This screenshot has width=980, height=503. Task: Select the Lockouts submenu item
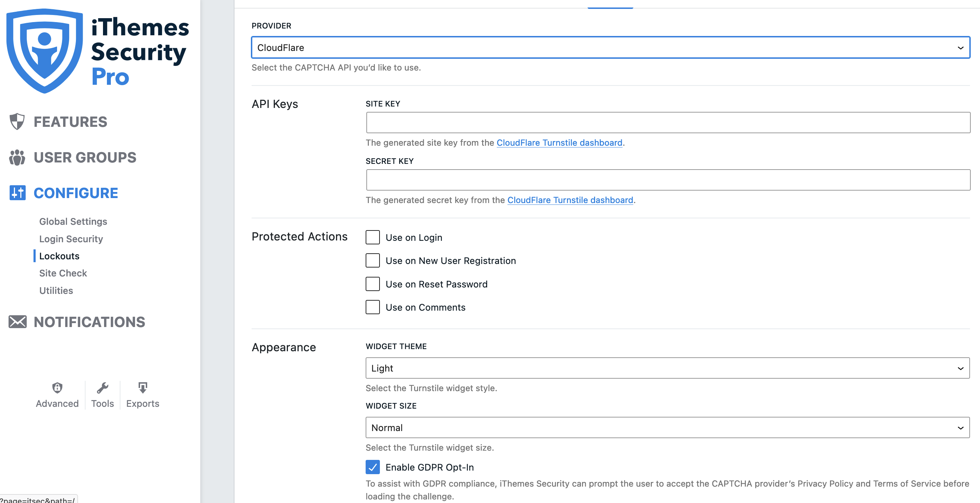[x=60, y=256]
